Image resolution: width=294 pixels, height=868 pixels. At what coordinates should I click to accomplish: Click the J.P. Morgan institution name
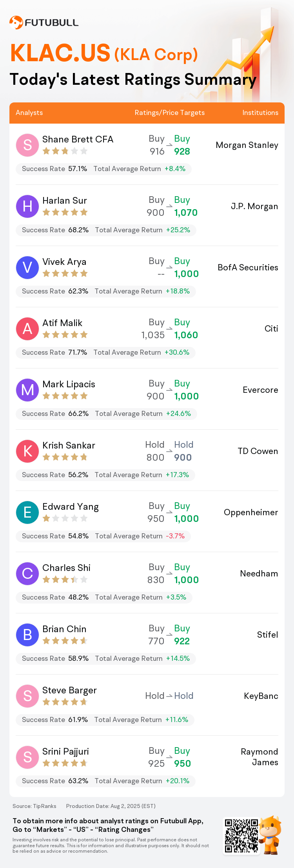pos(254,206)
